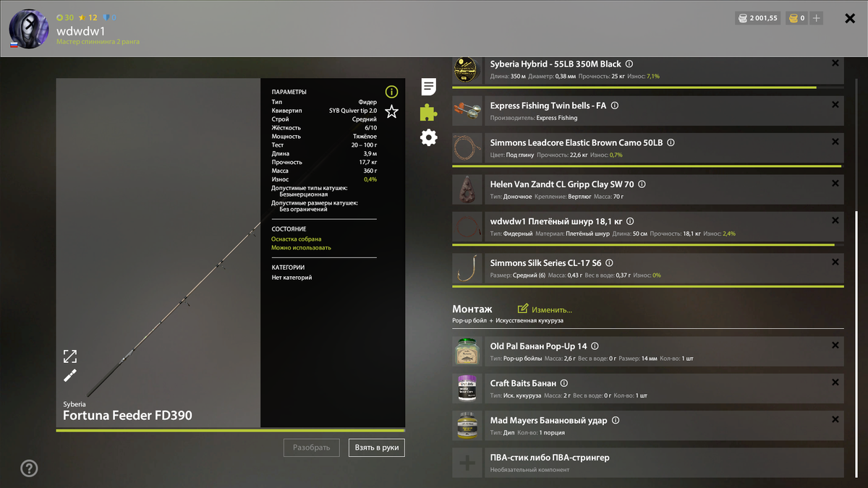Click the Плетёный шнур leader thumbnail
The image size is (868, 488).
(x=467, y=226)
